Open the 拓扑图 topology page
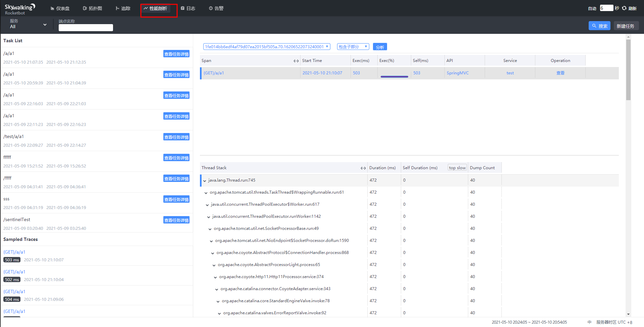The image size is (644, 327). 92,8
